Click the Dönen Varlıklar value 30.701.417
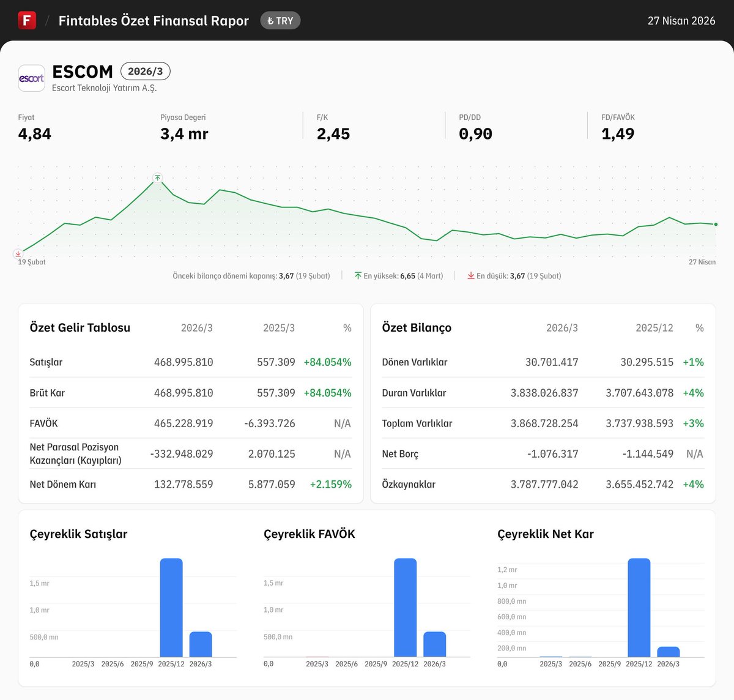Screen dimensions: 734x700 552,362
